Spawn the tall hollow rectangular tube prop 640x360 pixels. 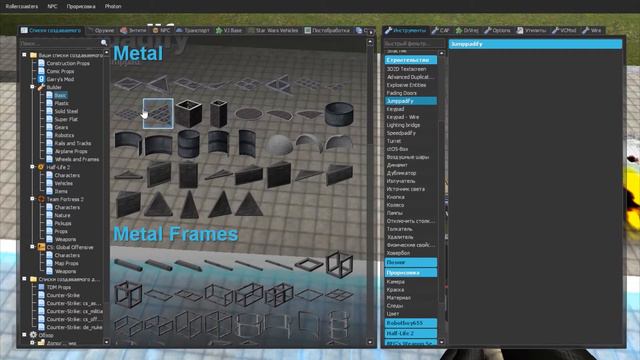(218, 113)
